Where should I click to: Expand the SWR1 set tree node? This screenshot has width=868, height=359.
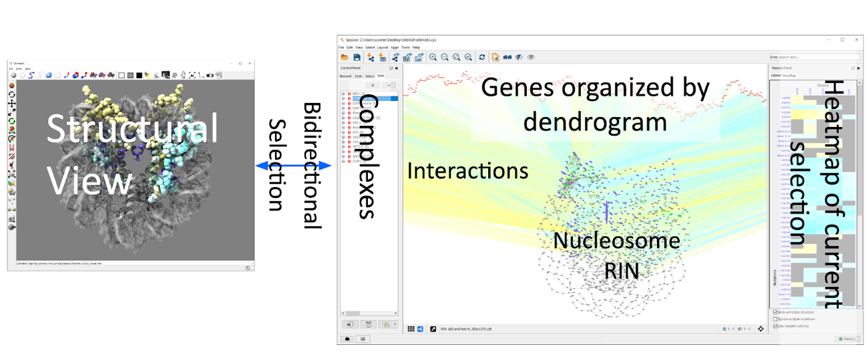343,161
